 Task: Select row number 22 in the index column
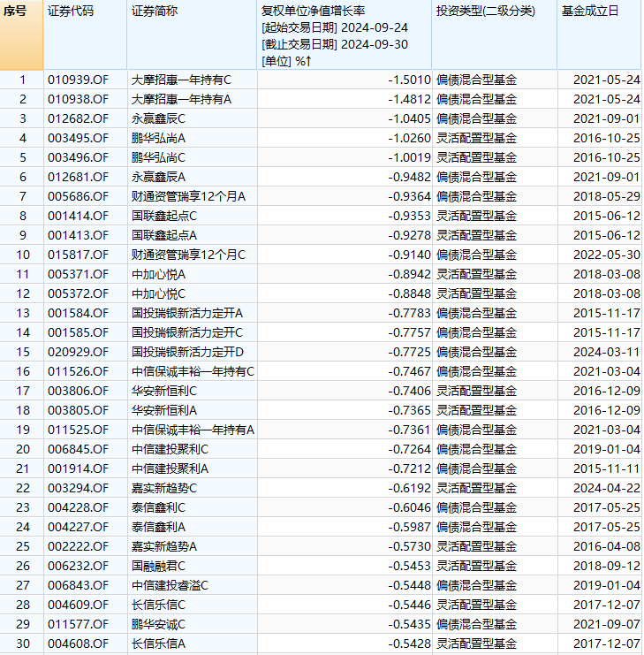pos(22,488)
